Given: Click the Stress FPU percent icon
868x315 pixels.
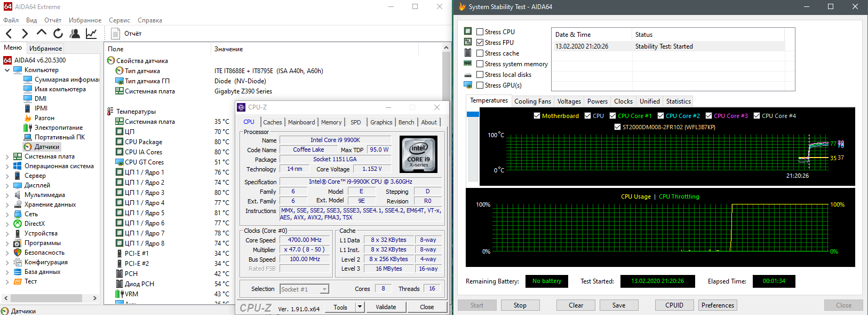Looking at the screenshot, I should [468, 42].
